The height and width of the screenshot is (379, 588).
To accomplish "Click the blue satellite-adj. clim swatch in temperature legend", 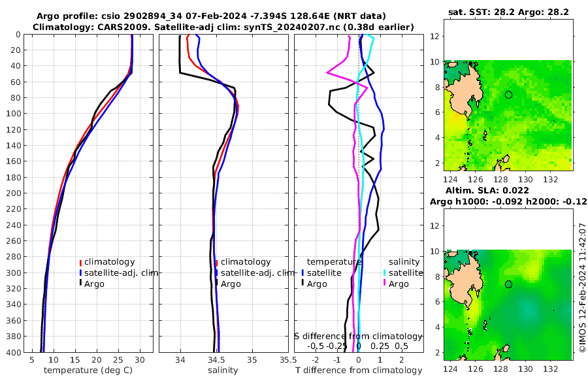I will tap(80, 273).
